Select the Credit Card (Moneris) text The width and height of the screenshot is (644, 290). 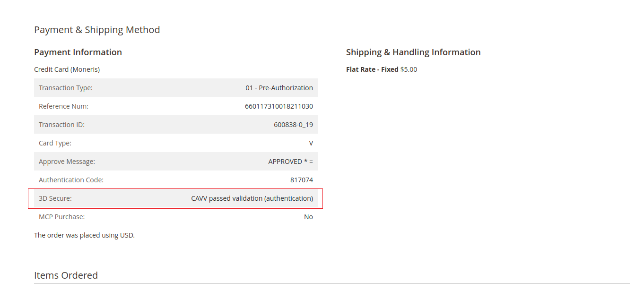(67, 69)
